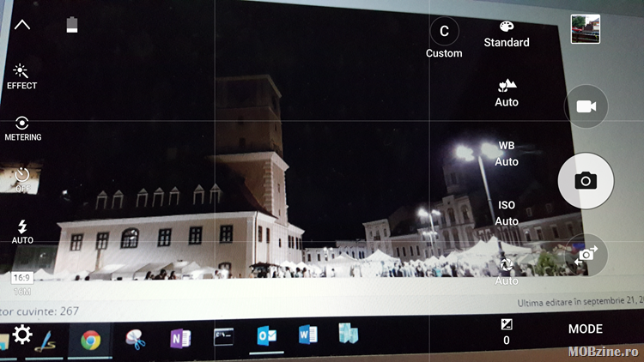Open the METERING mode setting
Viewport: 644px width, 362px height.
click(22, 128)
